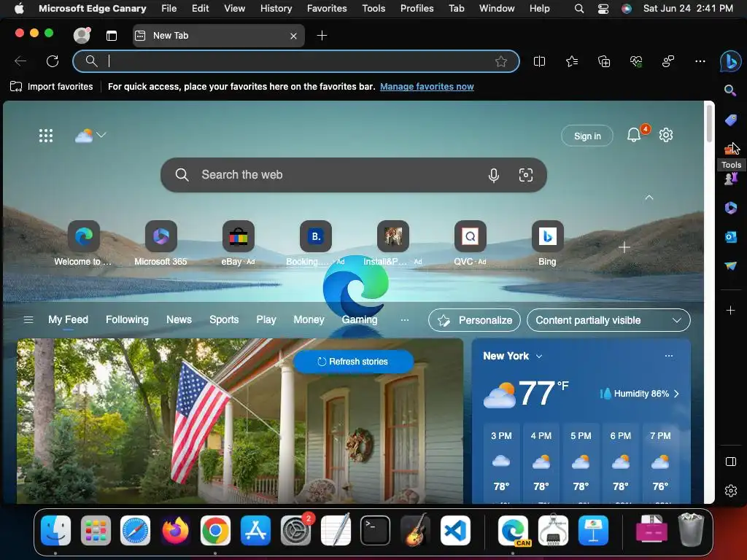Open the sidebar Shopping tag icon
Viewport: 747px width, 560px height.
(730, 120)
